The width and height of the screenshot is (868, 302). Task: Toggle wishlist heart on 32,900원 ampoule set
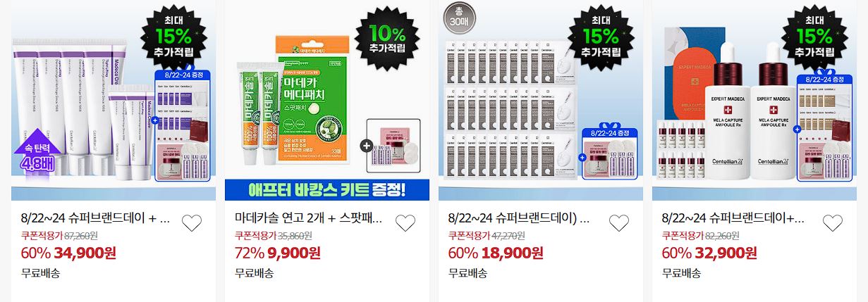[x=833, y=223]
